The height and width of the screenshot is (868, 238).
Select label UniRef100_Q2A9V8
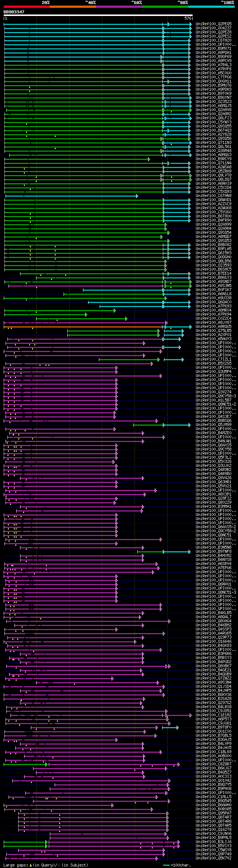coord(213,110)
